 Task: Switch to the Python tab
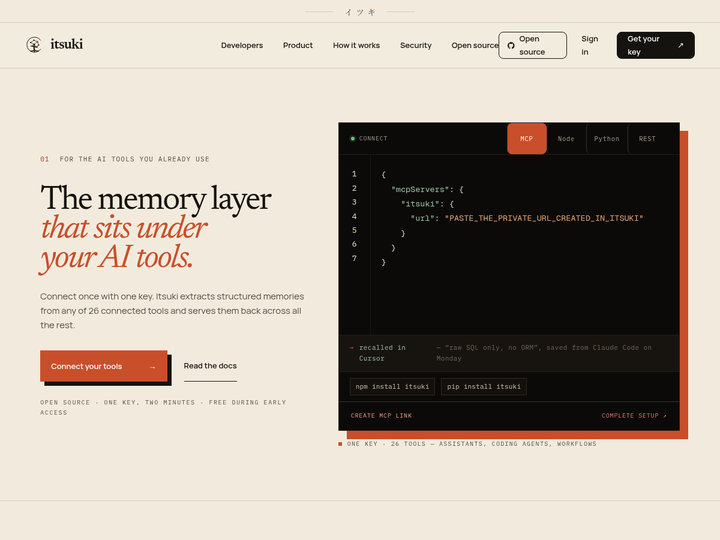point(607,139)
